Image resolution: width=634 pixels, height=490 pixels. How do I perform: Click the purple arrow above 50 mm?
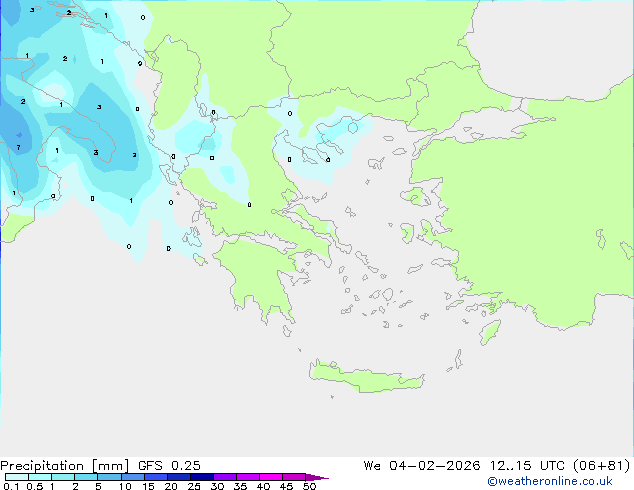pos(317,477)
